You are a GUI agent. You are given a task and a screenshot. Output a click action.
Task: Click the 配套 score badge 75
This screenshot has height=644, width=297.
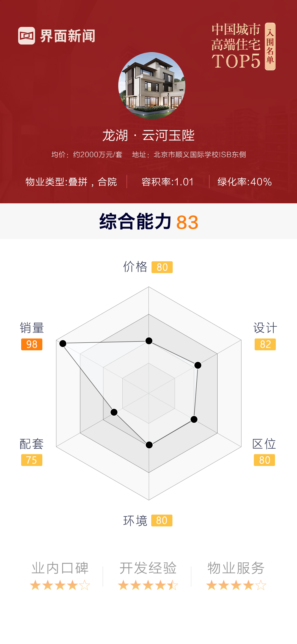(x=32, y=460)
